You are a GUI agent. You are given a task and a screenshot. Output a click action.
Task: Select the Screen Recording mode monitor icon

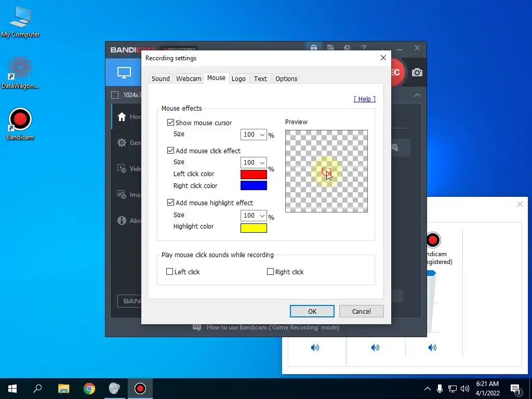pyautogui.click(x=124, y=72)
